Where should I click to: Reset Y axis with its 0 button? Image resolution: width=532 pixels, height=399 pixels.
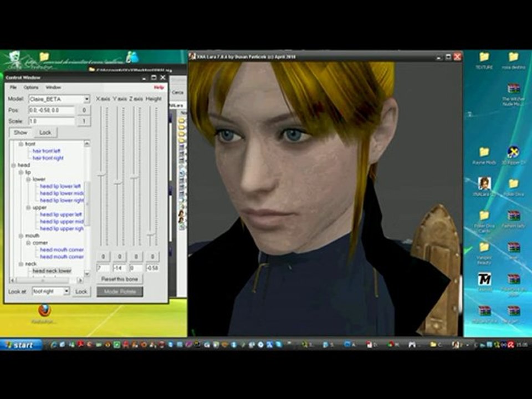[120, 257]
